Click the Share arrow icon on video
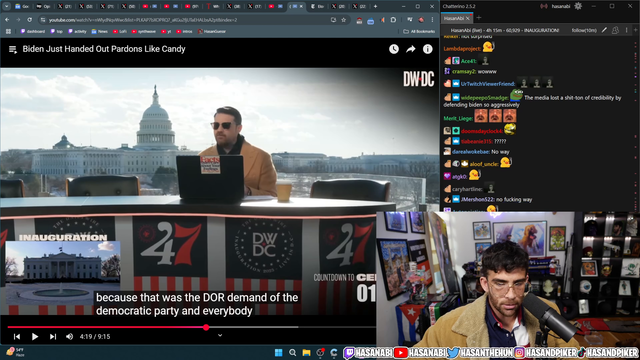Image resolution: width=640 pixels, height=360 pixels. [411, 49]
